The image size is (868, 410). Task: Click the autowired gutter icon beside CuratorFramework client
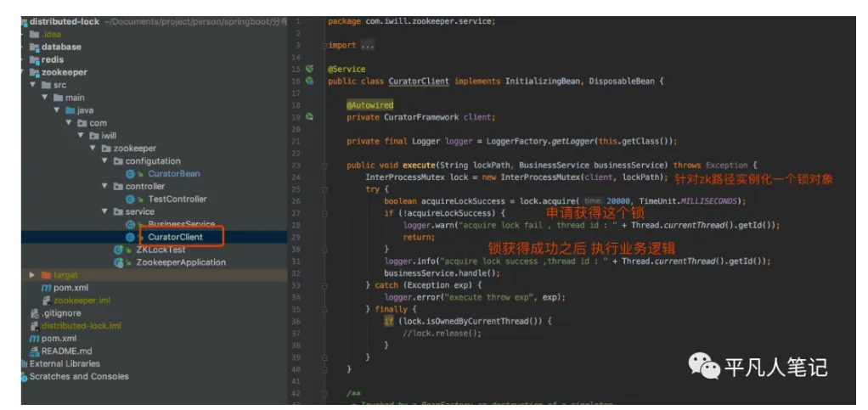click(310, 117)
